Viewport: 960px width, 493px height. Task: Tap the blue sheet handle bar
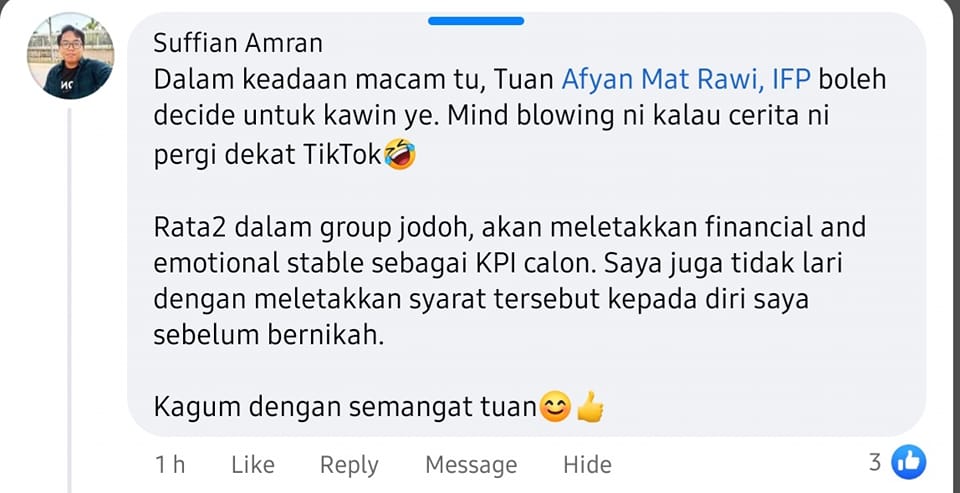pyautogui.click(x=476, y=21)
